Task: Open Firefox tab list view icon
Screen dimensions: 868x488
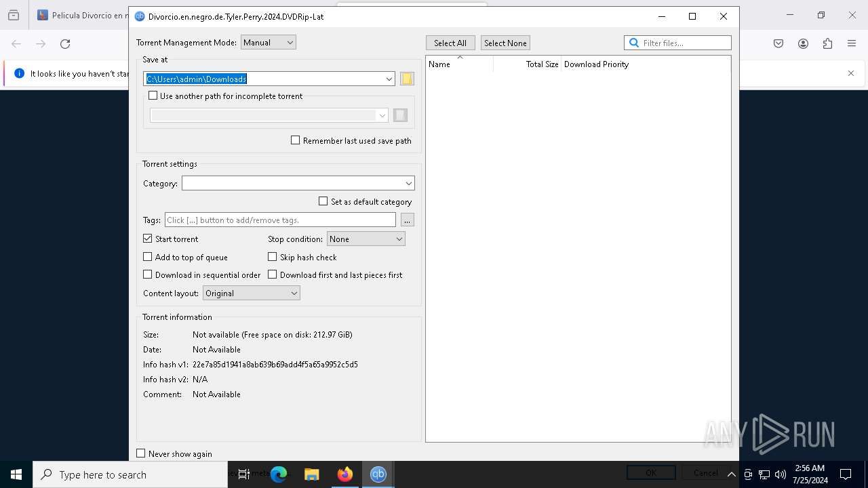Action: point(14,15)
